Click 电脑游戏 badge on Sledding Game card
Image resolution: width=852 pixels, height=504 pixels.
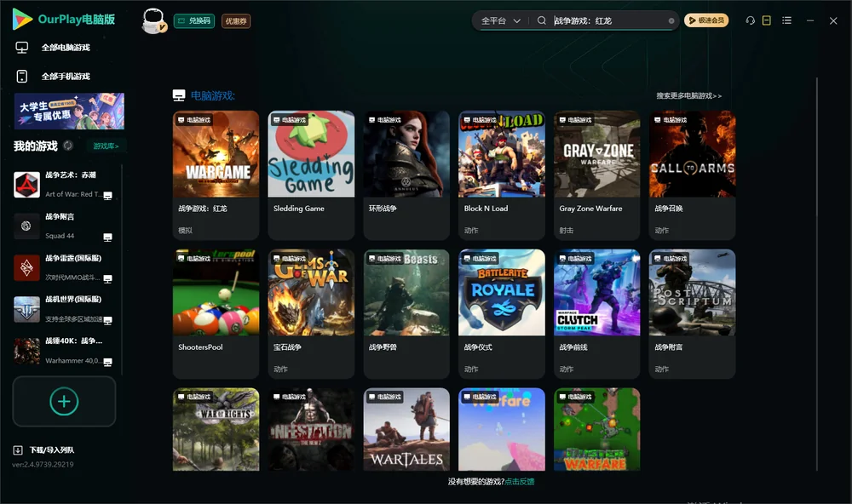[x=289, y=119]
